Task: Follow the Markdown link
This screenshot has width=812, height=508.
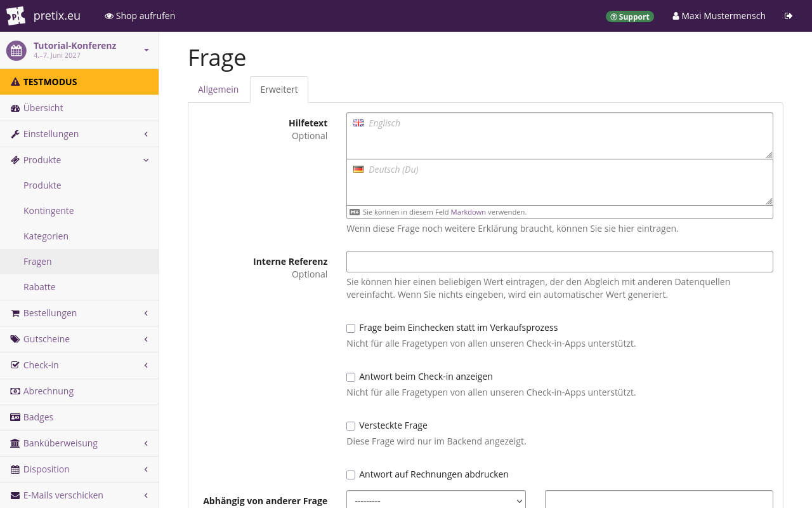Action: [x=468, y=212]
